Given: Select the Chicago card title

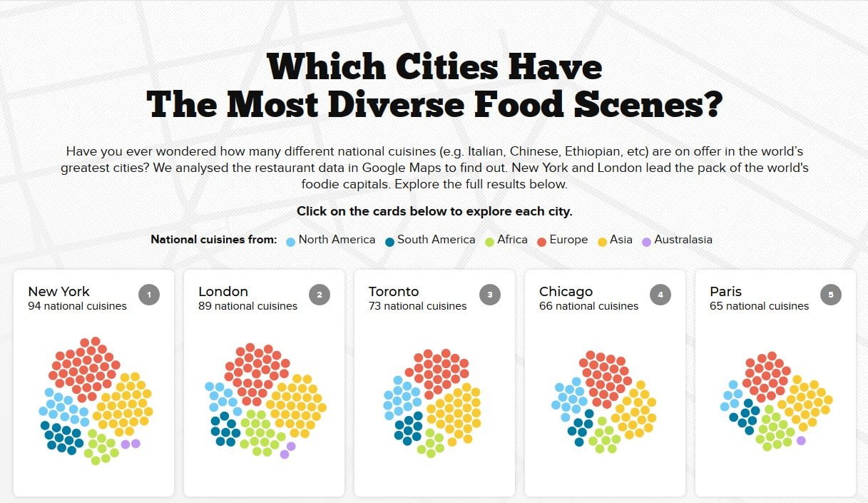Looking at the screenshot, I should point(566,291).
